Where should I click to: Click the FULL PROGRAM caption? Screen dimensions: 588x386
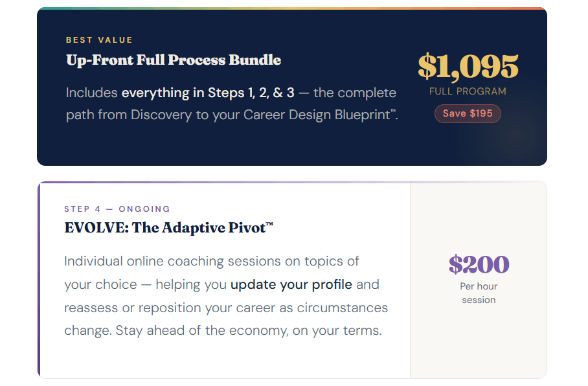pyautogui.click(x=468, y=91)
